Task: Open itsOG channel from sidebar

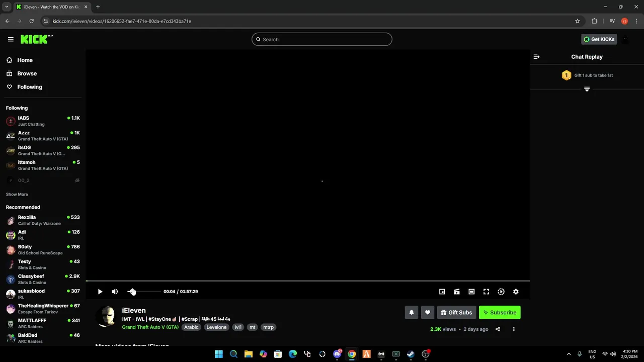Action: (x=43, y=150)
